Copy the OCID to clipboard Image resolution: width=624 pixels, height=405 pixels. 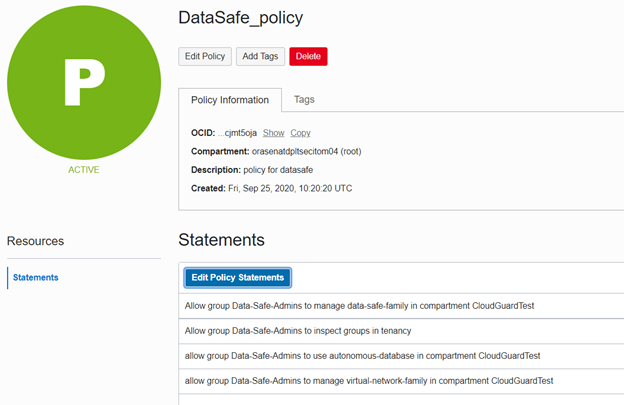pyautogui.click(x=300, y=133)
